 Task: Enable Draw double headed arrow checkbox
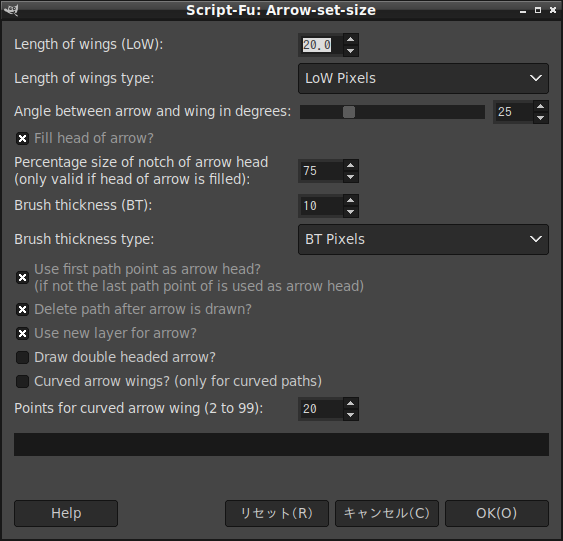(22, 358)
